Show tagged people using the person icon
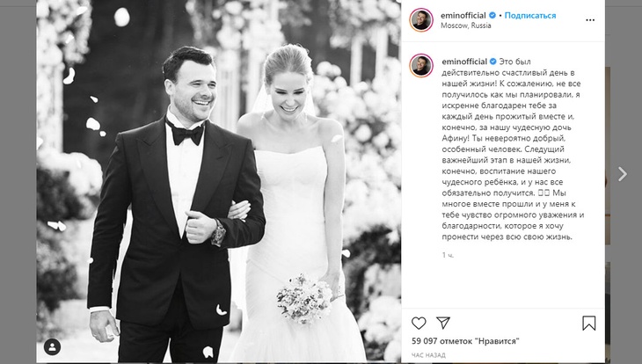 click(55, 346)
